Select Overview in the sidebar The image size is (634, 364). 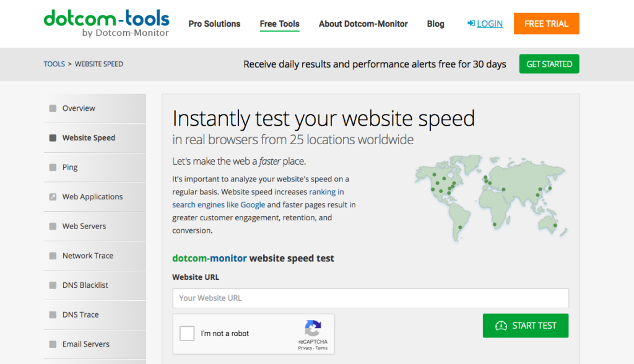point(95,108)
